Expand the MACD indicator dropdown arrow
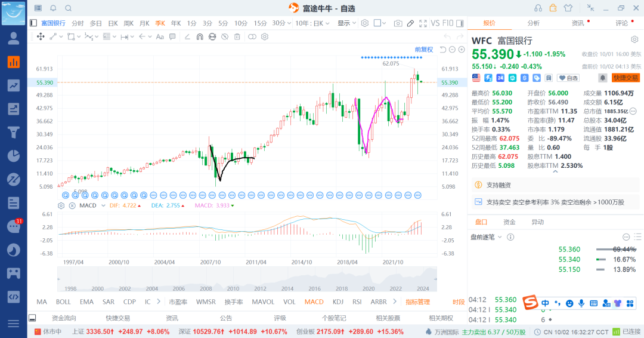The height and width of the screenshot is (338, 644). click(103, 205)
